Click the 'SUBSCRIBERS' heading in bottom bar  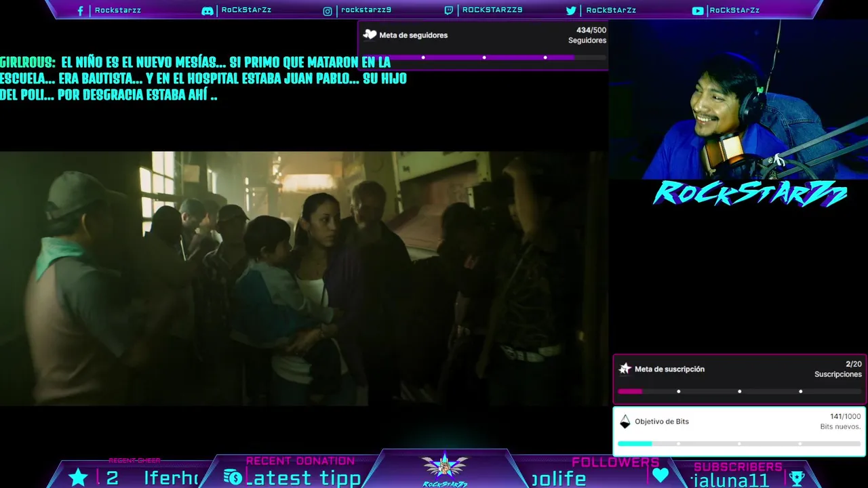[738, 467]
